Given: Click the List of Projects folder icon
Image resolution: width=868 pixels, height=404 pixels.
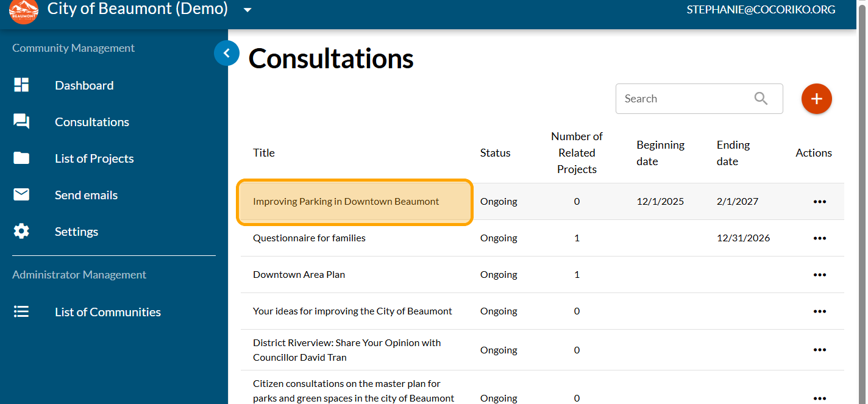Looking at the screenshot, I should [x=21, y=158].
